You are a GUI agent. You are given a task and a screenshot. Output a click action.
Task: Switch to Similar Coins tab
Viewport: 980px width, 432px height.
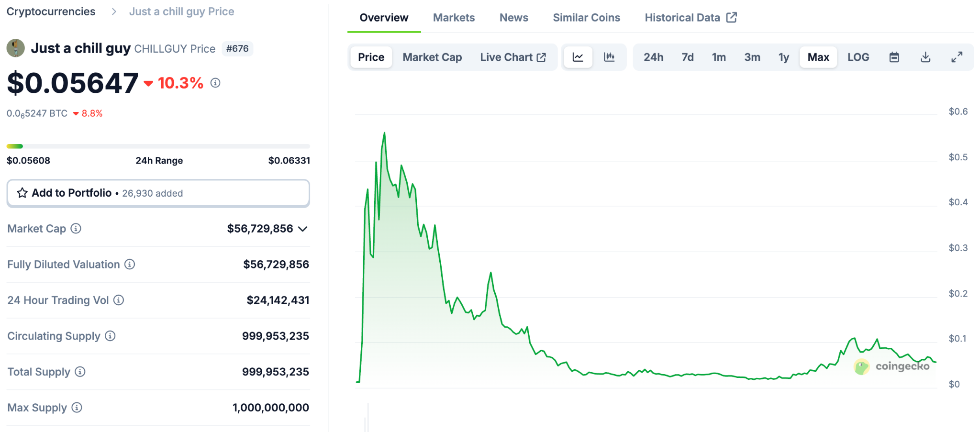586,18
